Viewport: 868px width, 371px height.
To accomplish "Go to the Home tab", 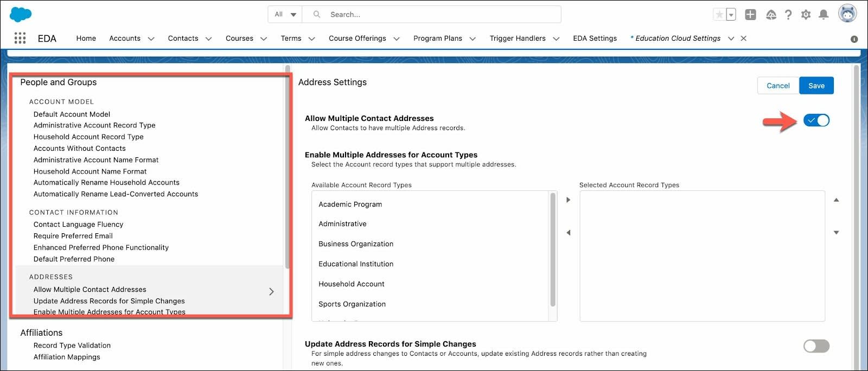I will tap(86, 39).
